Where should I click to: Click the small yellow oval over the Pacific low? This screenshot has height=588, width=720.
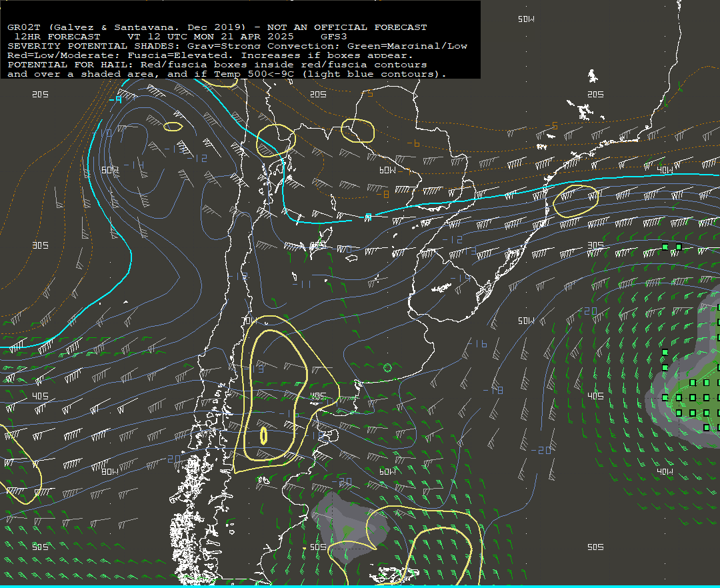point(173,127)
